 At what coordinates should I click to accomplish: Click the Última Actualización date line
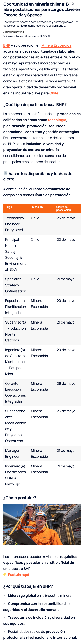pos(26,36)
